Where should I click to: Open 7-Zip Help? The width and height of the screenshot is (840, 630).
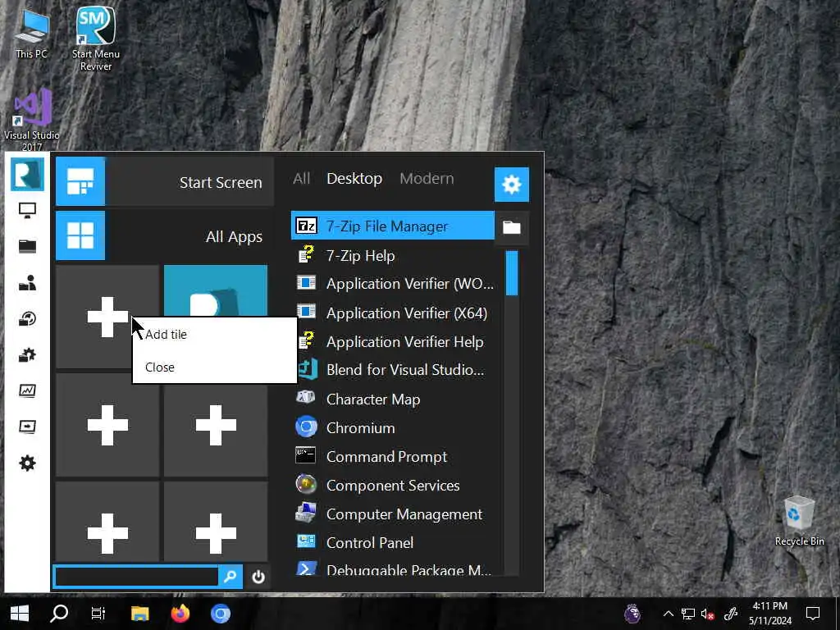click(393, 255)
